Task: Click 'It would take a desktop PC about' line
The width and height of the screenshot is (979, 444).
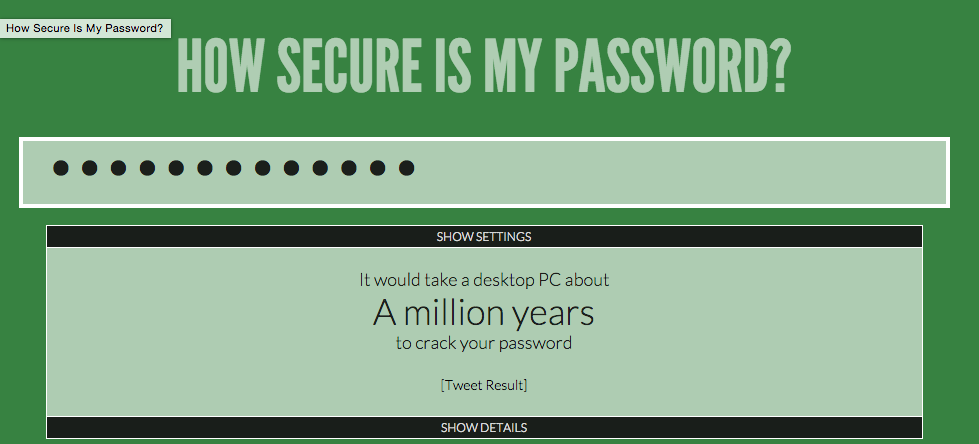Action: coord(484,280)
